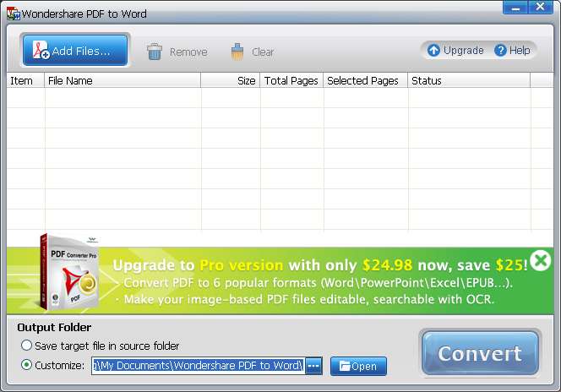Click the Size column header
The width and height of the screenshot is (561, 392).
click(x=231, y=80)
